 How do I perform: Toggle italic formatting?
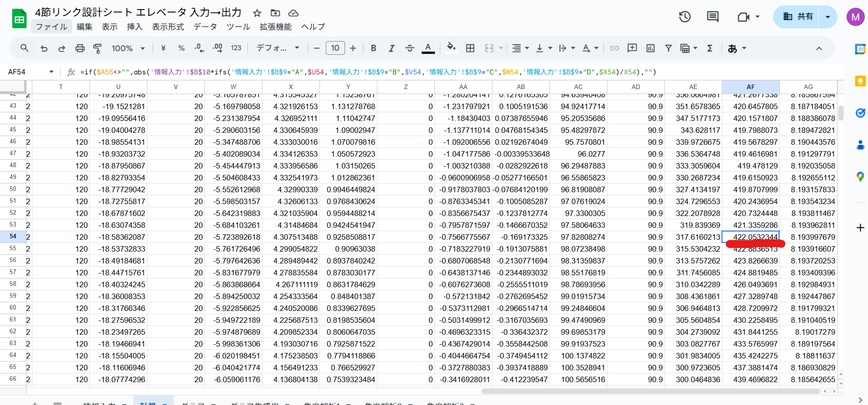point(391,48)
